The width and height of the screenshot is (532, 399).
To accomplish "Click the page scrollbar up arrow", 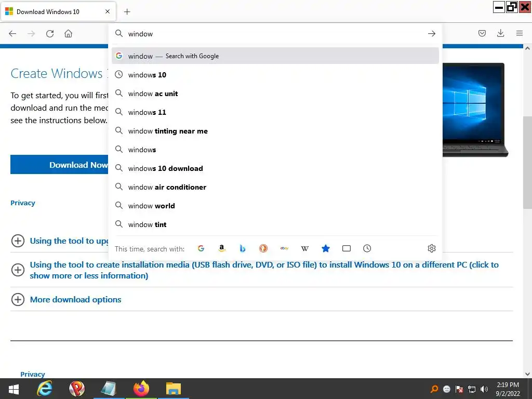I will 527,48.
